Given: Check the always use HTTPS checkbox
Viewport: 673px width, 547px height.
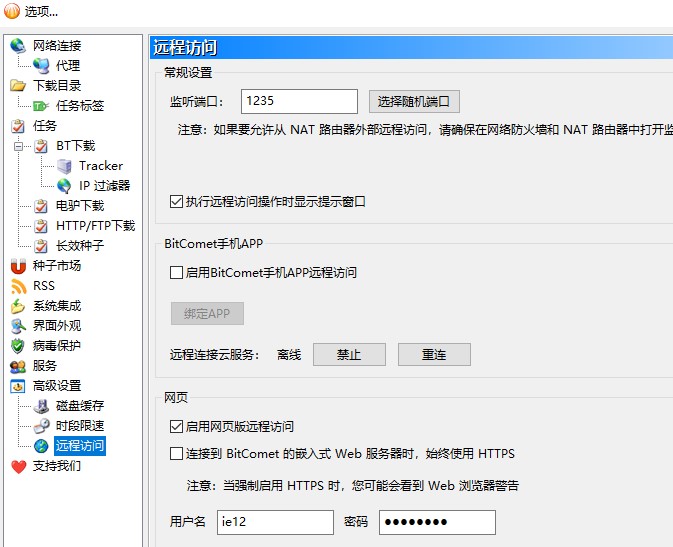Looking at the screenshot, I should coord(176,453).
